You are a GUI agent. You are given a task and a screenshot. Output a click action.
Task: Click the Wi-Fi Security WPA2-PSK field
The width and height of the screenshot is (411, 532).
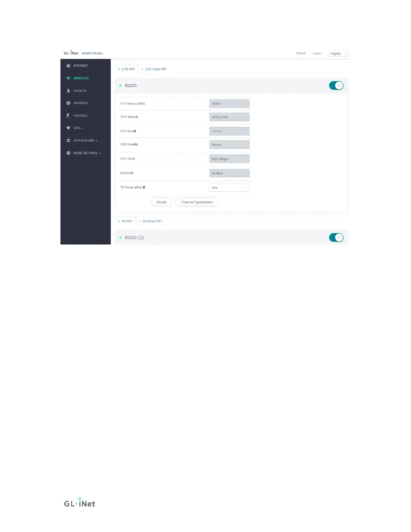point(229,117)
